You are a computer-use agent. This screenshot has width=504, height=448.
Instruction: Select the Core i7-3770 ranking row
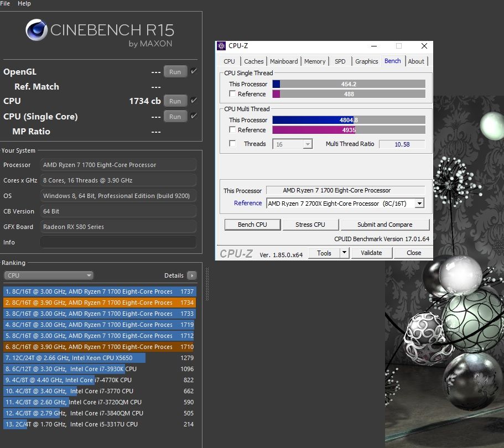(100, 391)
